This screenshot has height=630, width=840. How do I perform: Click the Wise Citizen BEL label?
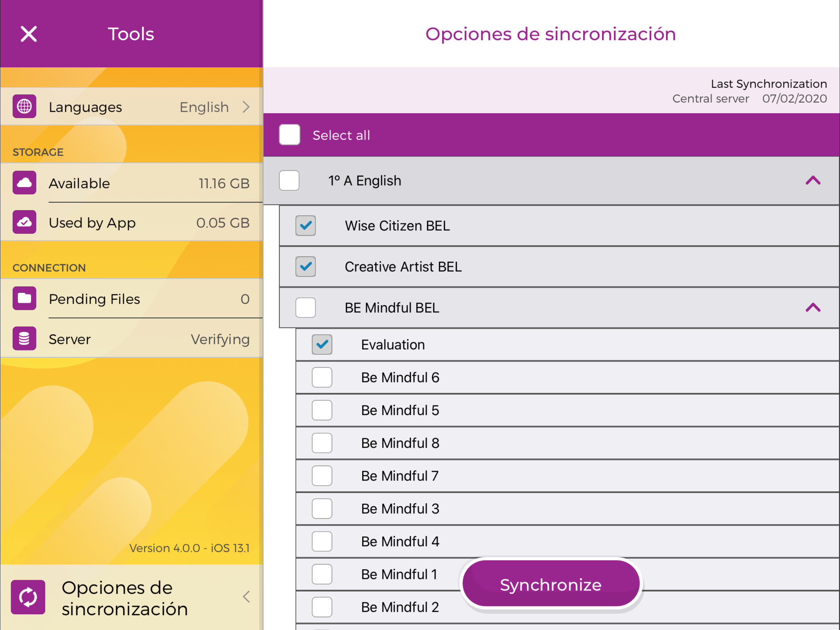point(397,226)
